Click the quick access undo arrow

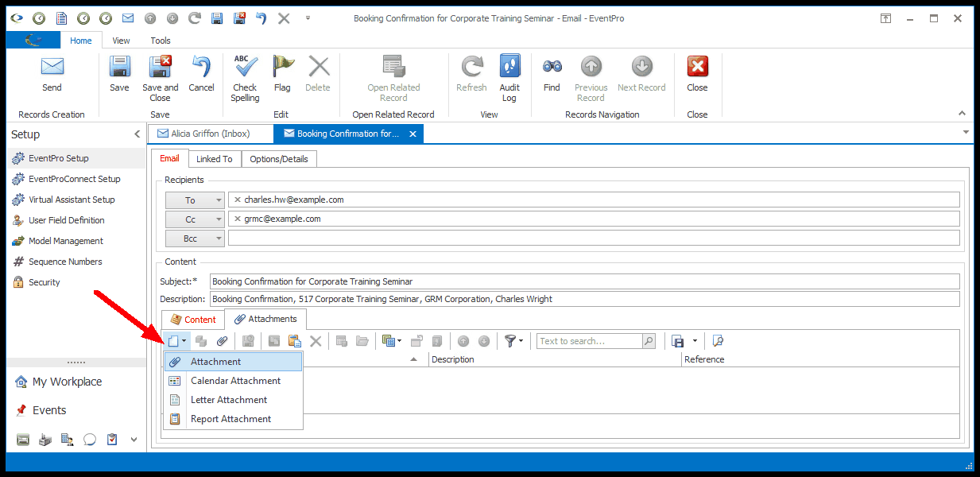point(261,17)
